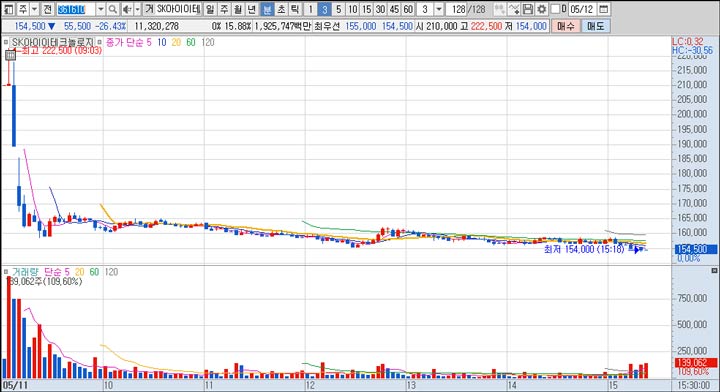720x392 pixels.
Task: Click the 거 icon before the stock name
Action: (149, 9)
